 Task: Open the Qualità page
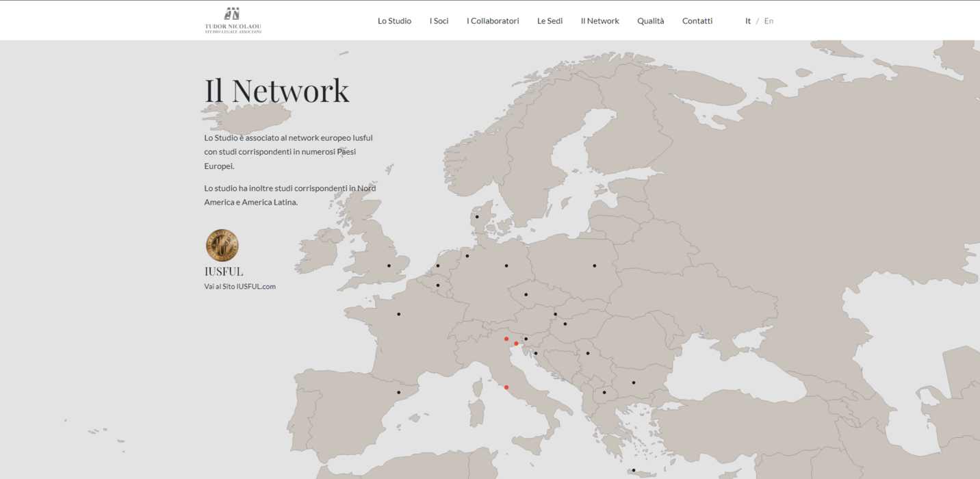(x=650, y=21)
